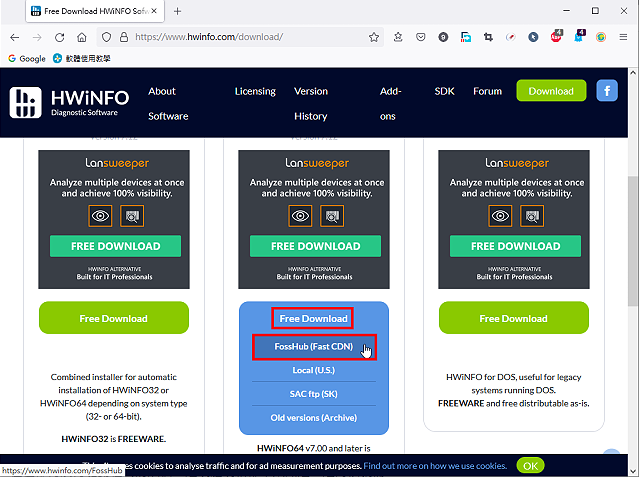Accept cookies with the OK button
Viewport: 643px width, 480px height.
coord(530,467)
